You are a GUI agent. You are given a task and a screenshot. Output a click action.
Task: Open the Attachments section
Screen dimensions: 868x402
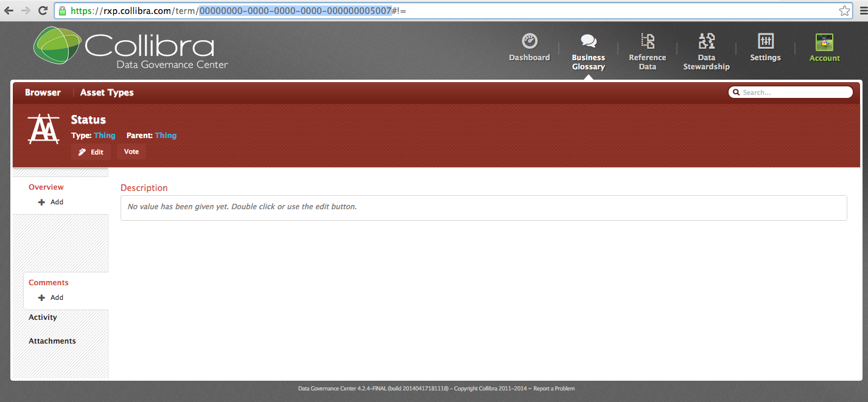point(52,341)
